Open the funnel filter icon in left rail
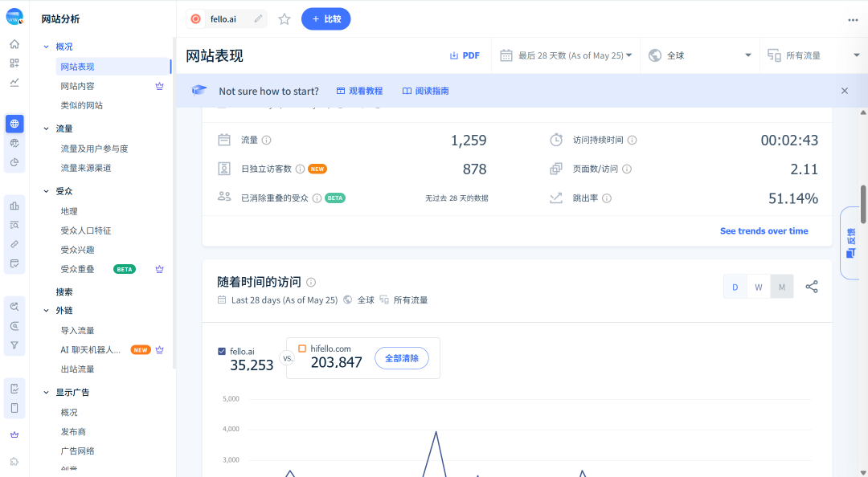The image size is (868, 477). (x=14, y=345)
